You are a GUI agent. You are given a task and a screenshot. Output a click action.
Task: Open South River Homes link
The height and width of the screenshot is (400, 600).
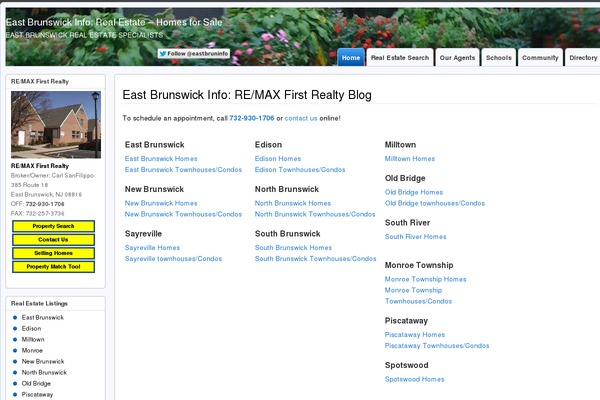416,237
